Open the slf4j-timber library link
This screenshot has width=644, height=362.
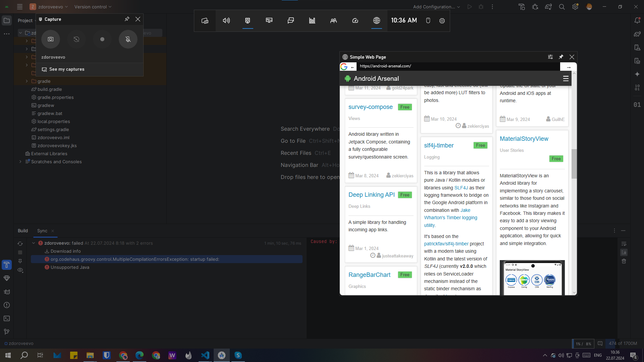(x=439, y=145)
